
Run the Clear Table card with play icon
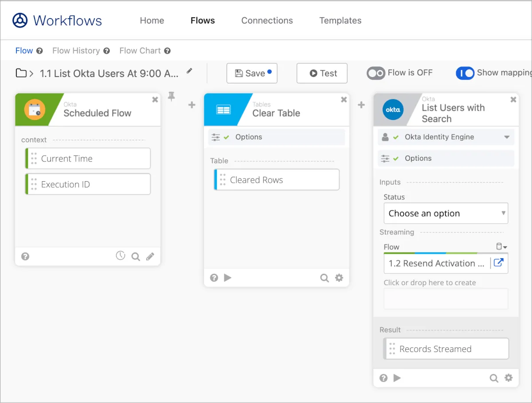228,278
